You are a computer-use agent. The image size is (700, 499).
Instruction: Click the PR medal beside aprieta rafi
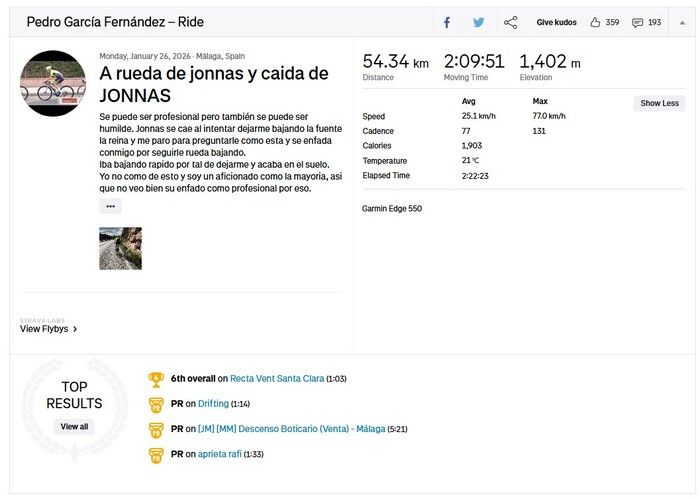coord(156,455)
